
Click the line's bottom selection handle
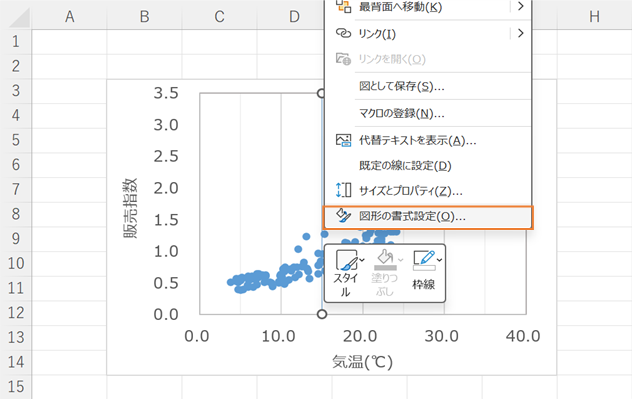click(322, 314)
